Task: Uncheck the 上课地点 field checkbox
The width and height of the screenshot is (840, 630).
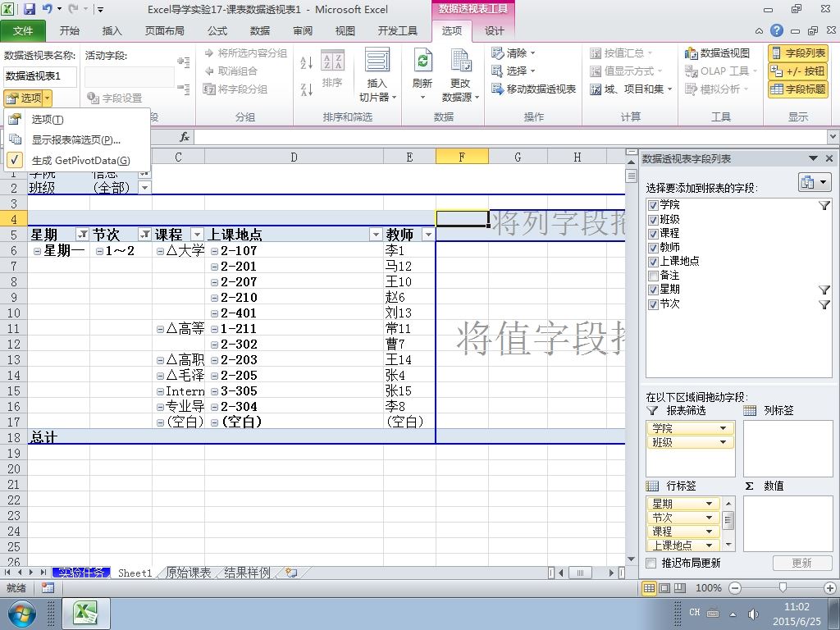Action: click(653, 262)
